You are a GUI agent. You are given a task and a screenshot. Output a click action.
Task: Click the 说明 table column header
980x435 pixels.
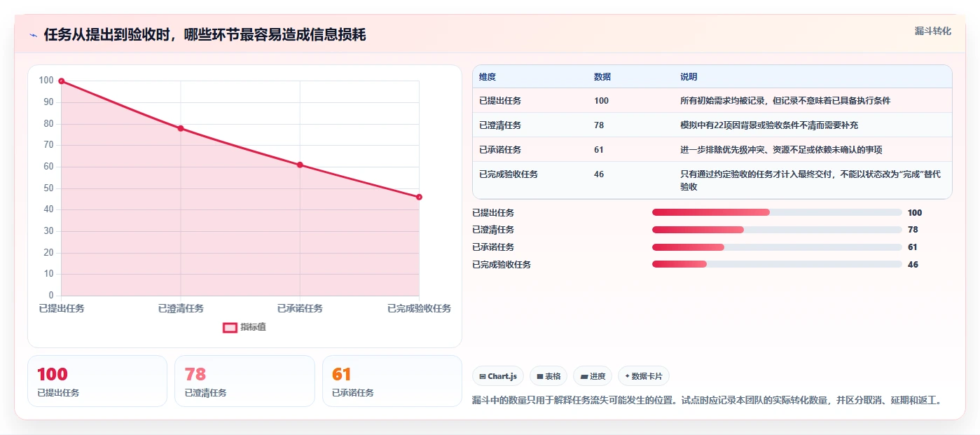coord(689,77)
